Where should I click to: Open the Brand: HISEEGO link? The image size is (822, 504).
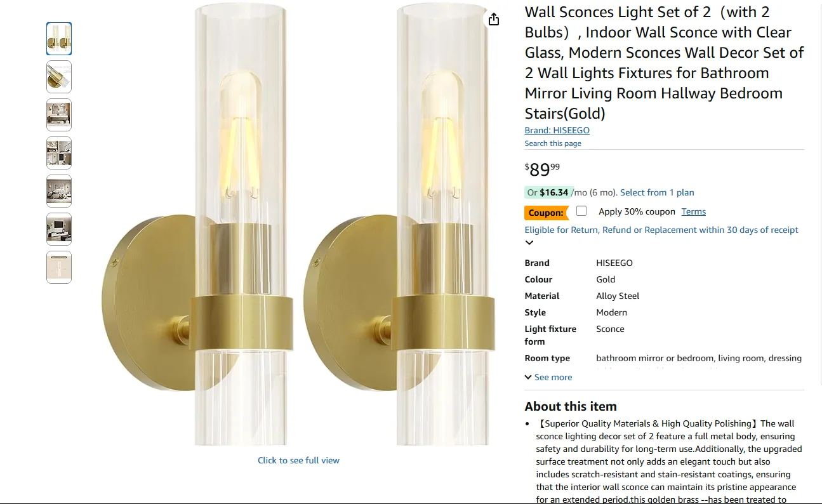557,130
